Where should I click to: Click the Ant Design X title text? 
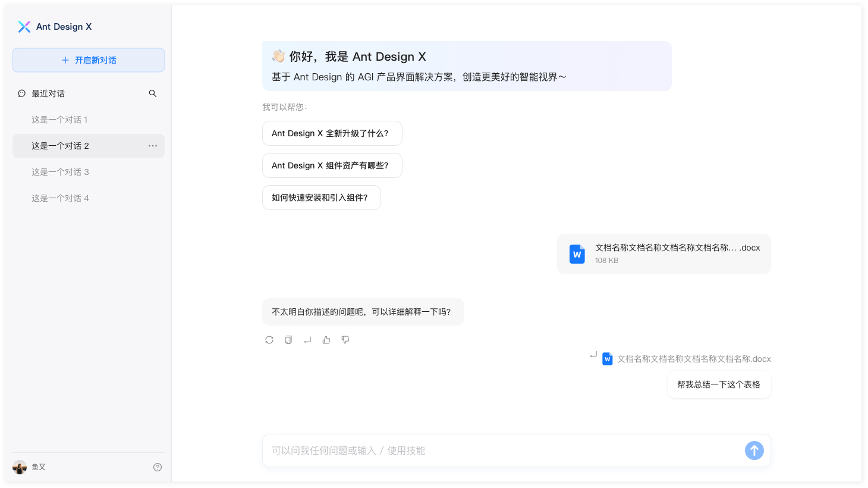[x=64, y=27]
